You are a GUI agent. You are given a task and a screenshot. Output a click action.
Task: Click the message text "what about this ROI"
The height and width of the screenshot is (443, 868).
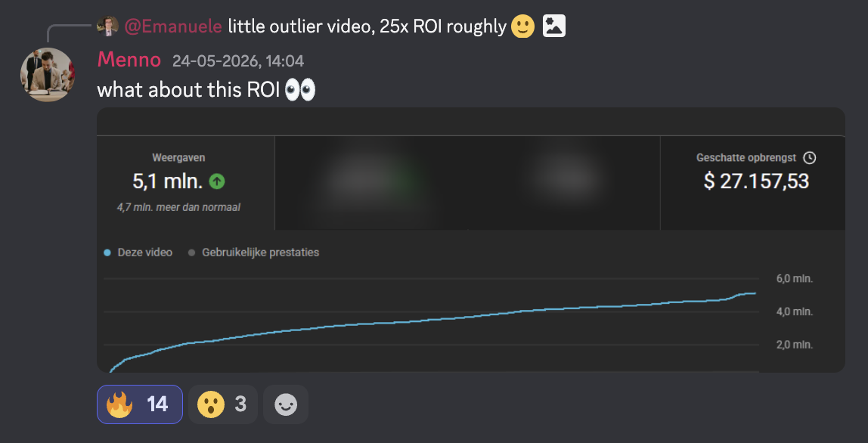(188, 90)
